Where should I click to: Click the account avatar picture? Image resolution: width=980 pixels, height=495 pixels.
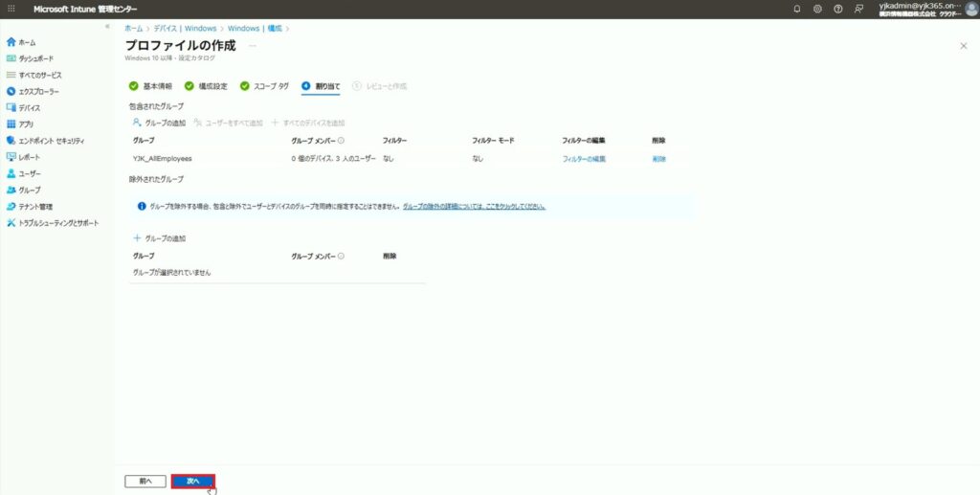[x=970, y=9]
